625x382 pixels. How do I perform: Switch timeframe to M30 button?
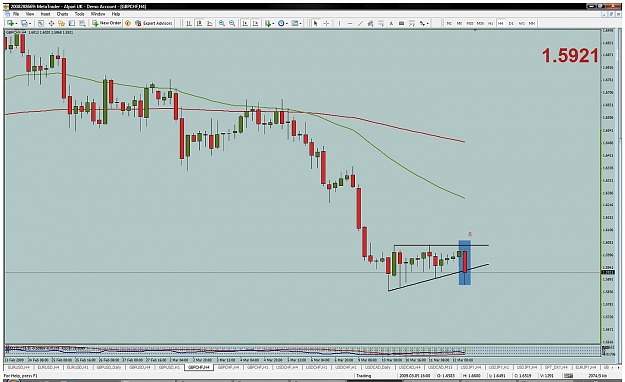click(480, 23)
